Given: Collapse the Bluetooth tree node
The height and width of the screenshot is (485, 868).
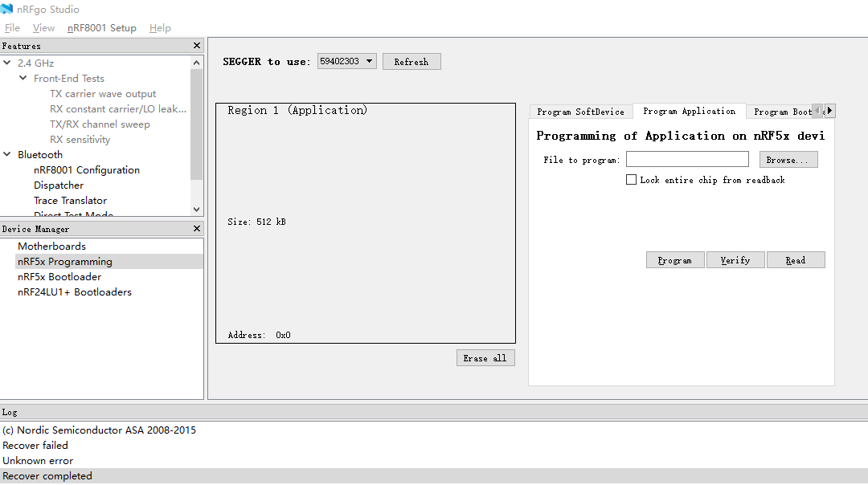Looking at the screenshot, I should (x=8, y=154).
